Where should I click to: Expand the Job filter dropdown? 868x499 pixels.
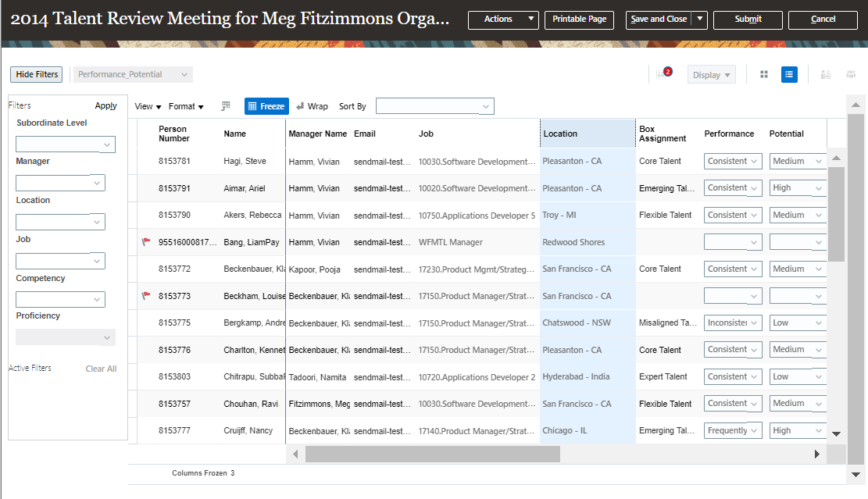pyautogui.click(x=60, y=261)
